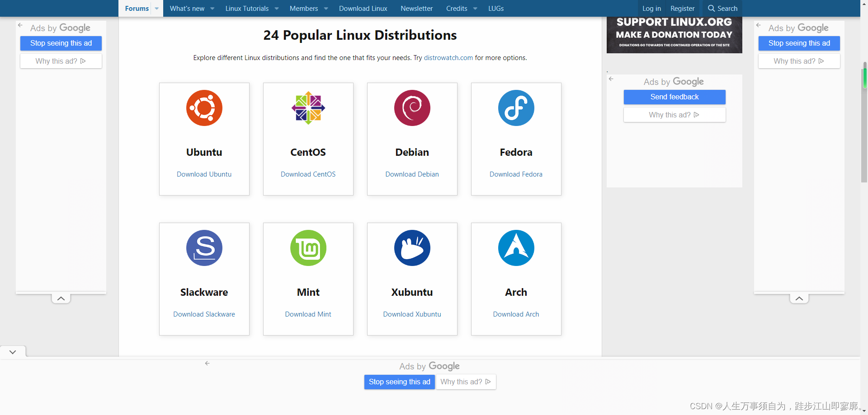Click the Arch card title
The image size is (868, 415).
516,292
